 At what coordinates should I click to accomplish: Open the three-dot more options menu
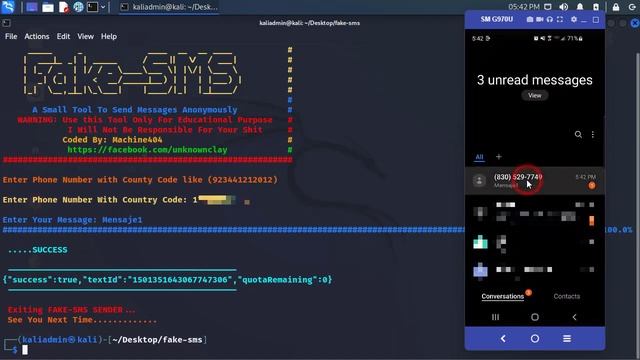593,134
